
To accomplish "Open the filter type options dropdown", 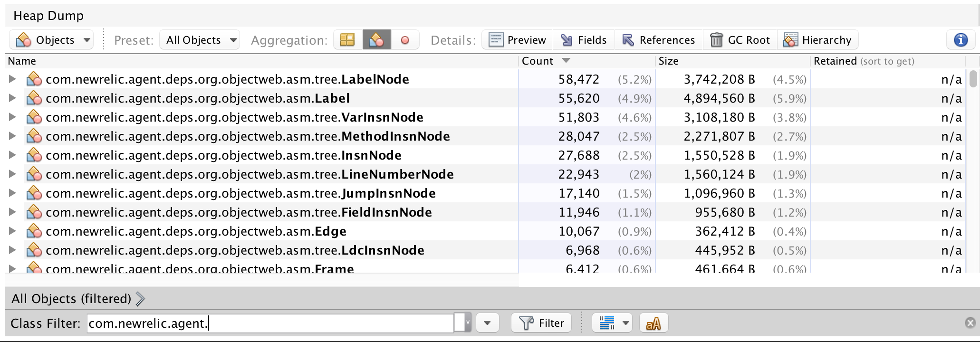I will click(612, 323).
